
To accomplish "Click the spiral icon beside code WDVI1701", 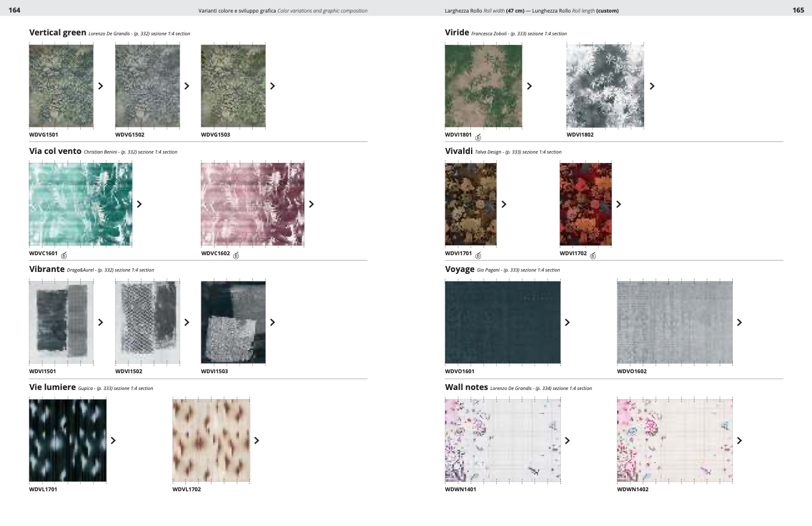I will tap(478, 256).
